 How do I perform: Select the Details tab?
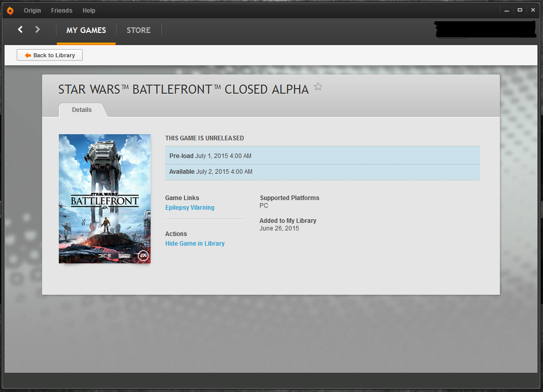(x=82, y=110)
